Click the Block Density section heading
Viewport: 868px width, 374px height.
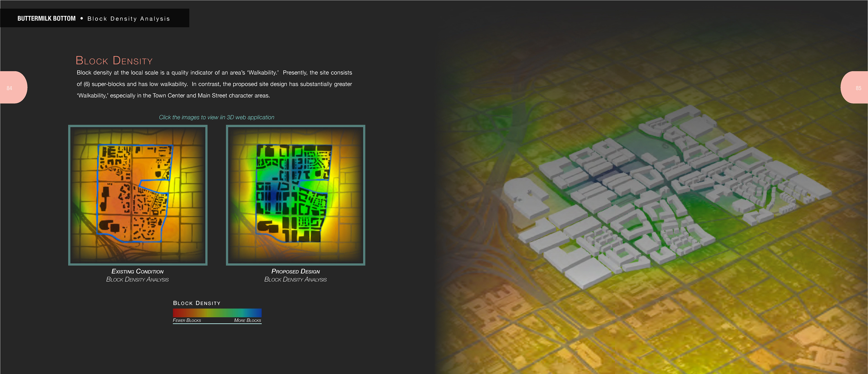114,61
